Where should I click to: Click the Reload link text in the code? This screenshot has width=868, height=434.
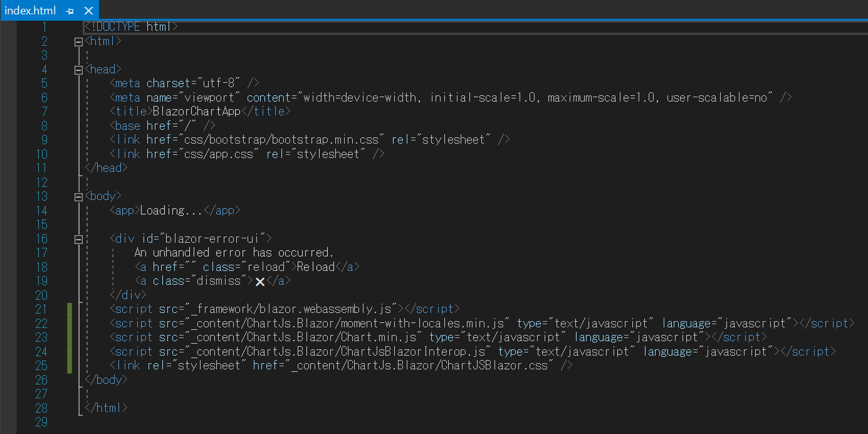[316, 266]
